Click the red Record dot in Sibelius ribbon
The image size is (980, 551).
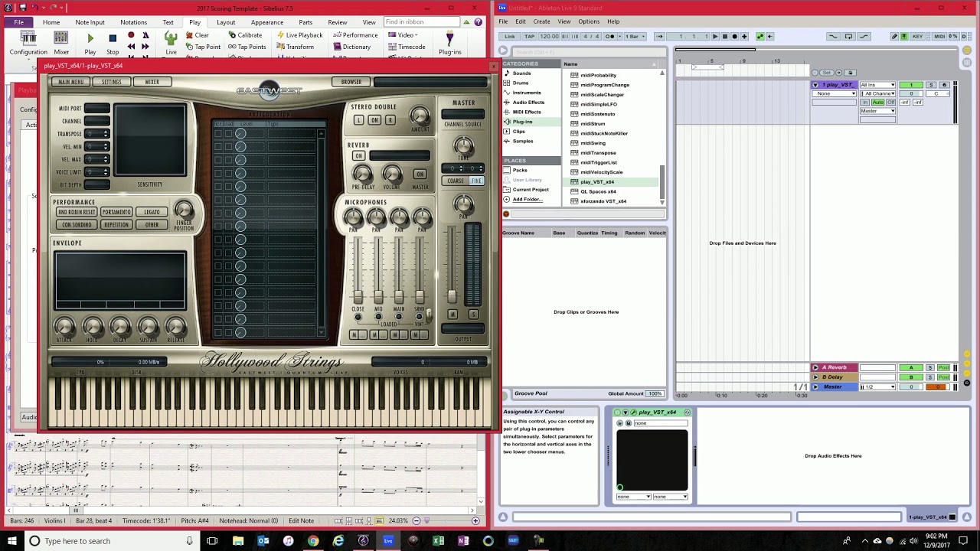[131, 35]
